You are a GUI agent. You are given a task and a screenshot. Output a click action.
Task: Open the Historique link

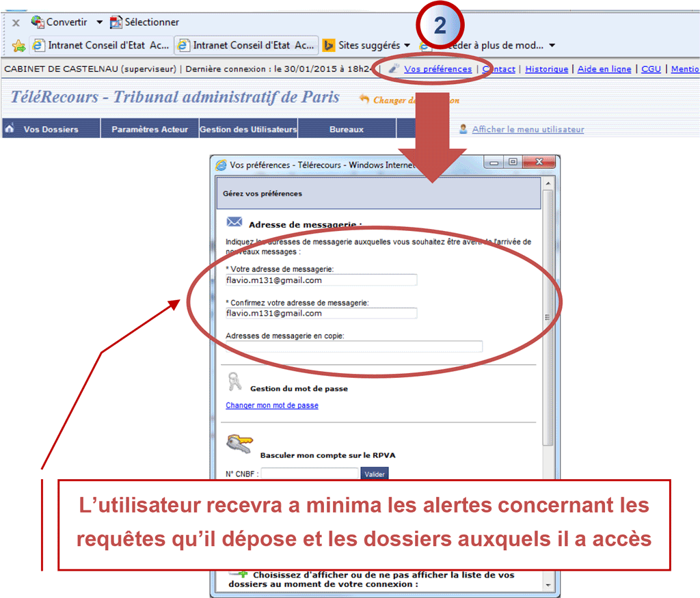click(x=546, y=69)
